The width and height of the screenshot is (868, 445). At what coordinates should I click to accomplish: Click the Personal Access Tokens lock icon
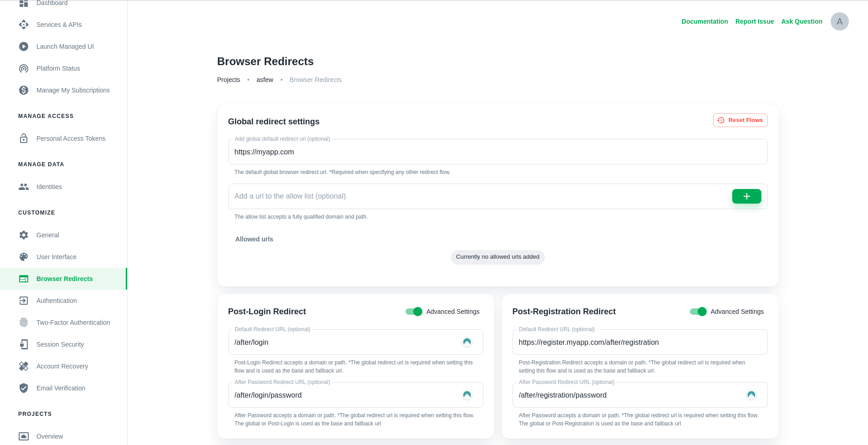click(24, 138)
